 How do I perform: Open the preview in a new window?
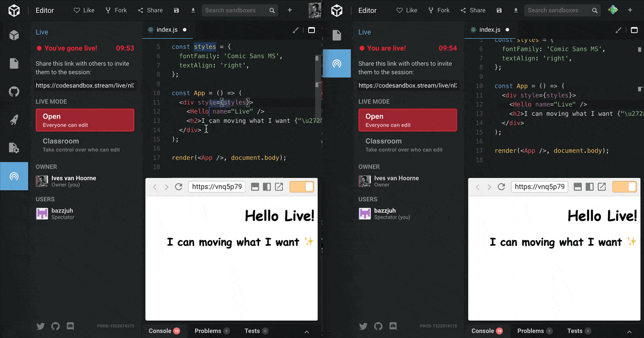pos(279,187)
